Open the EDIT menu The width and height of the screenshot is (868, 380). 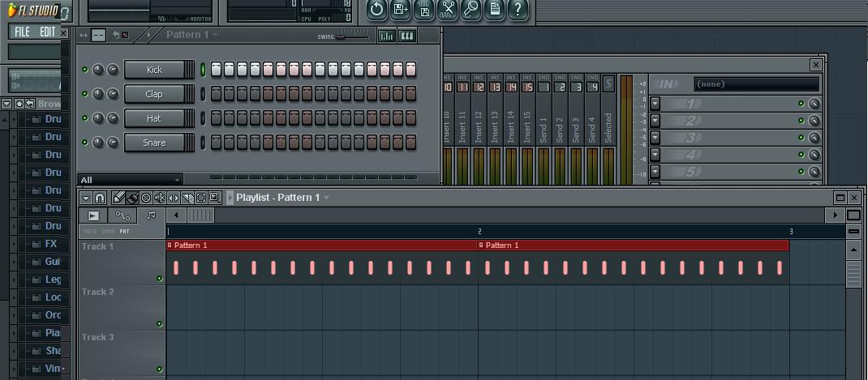[x=48, y=32]
